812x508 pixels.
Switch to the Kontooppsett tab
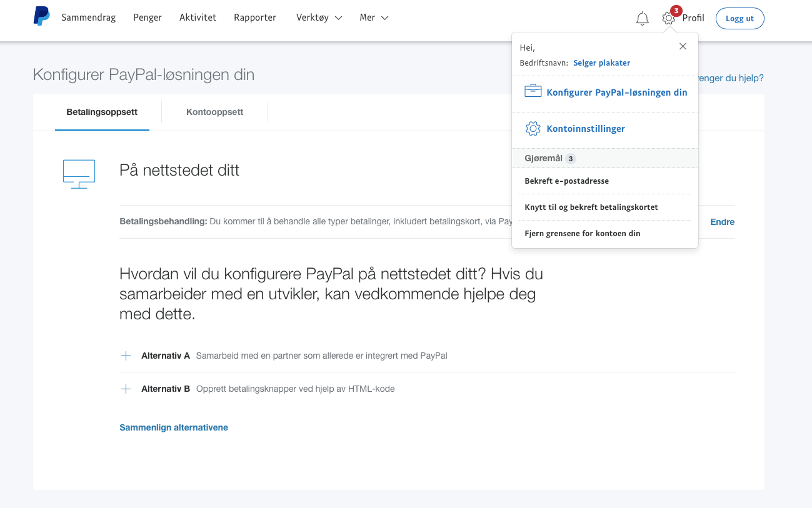point(215,112)
